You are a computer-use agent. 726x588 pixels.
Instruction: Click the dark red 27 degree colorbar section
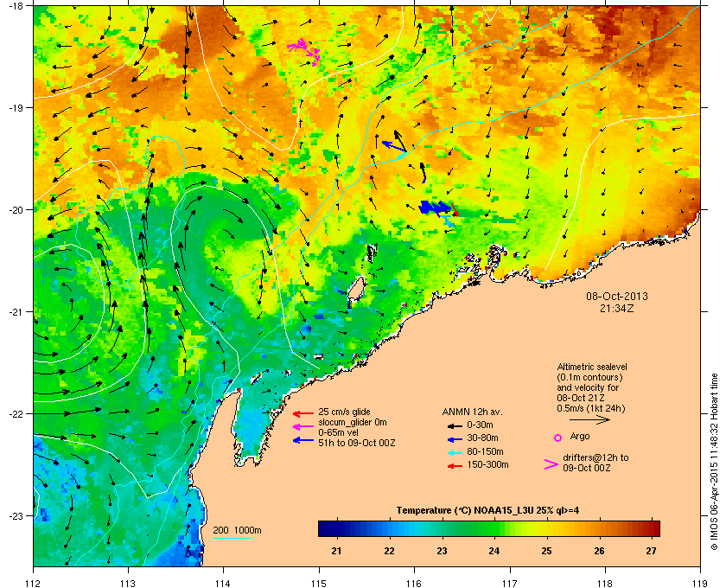pos(651,528)
